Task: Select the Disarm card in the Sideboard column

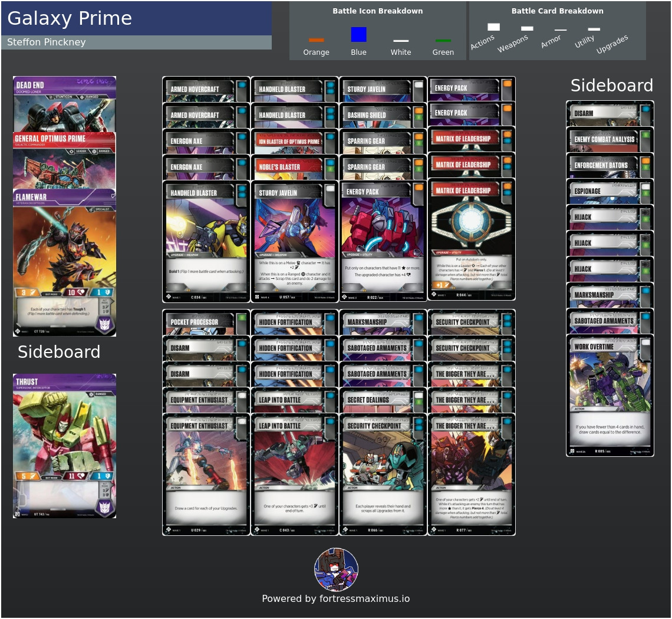Action: click(x=610, y=114)
